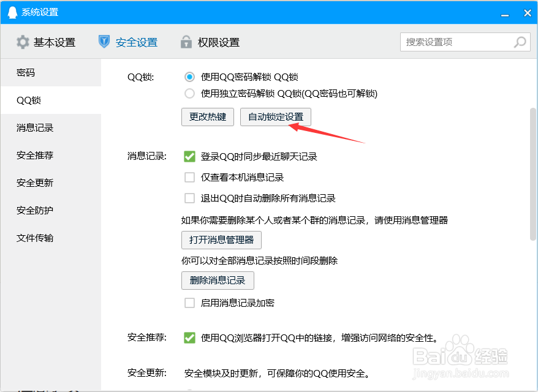538x392 pixels.
Task: Open 安全更新 section from sidebar
Action: [51, 183]
